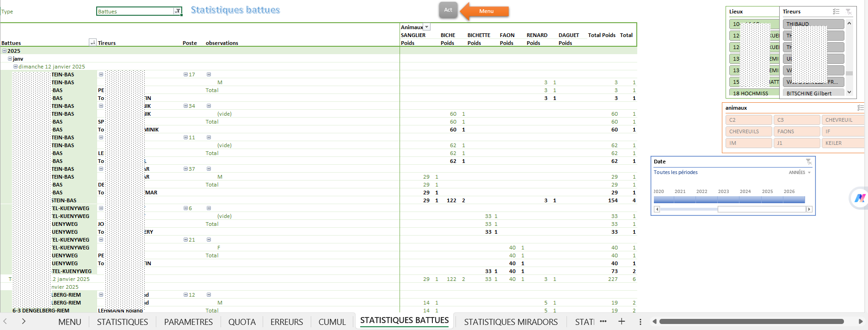Clear the filter on the Tireurs slicer
868x330 pixels.
pos(849,12)
